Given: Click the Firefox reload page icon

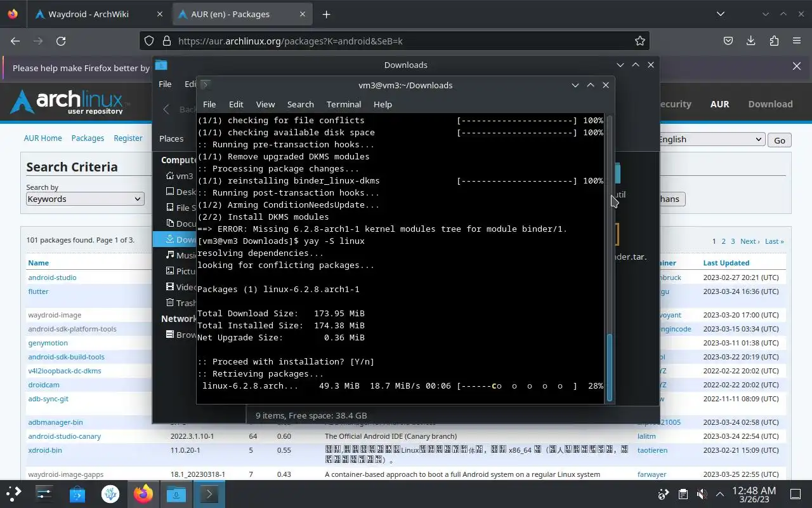Looking at the screenshot, I should [61, 41].
